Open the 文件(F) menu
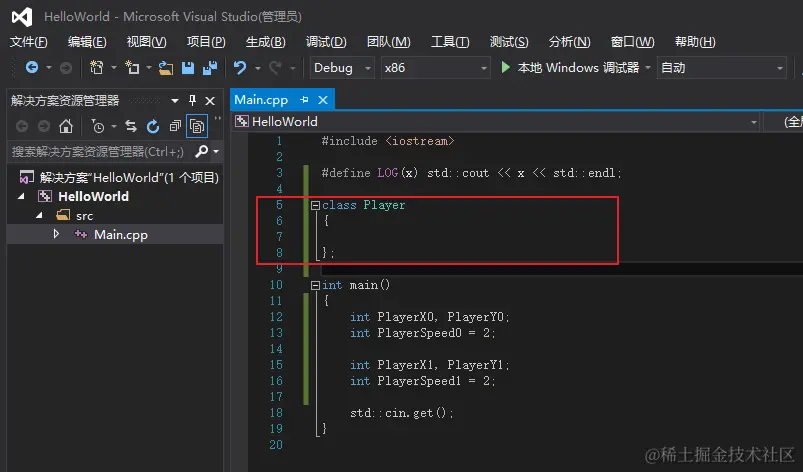The image size is (803, 472). tap(29, 41)
